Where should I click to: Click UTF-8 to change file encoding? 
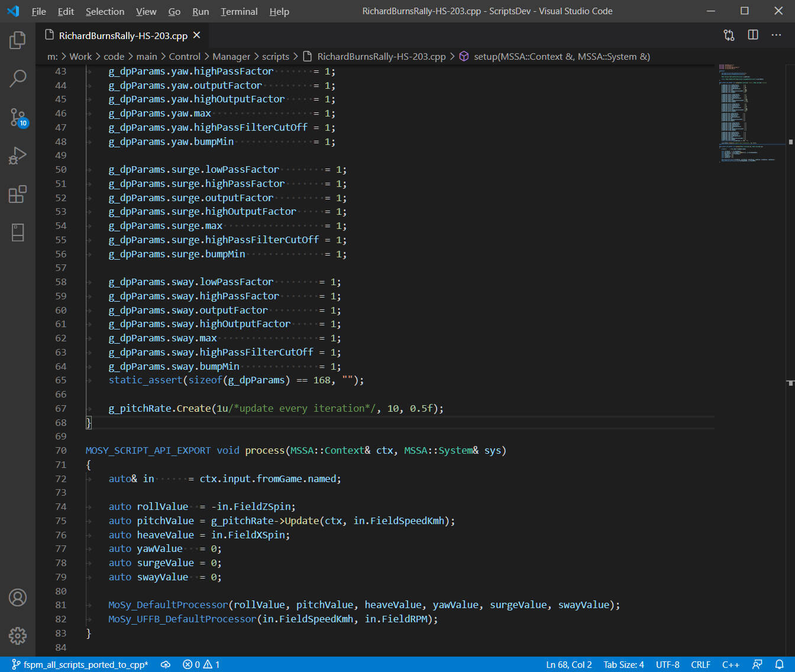667,664
